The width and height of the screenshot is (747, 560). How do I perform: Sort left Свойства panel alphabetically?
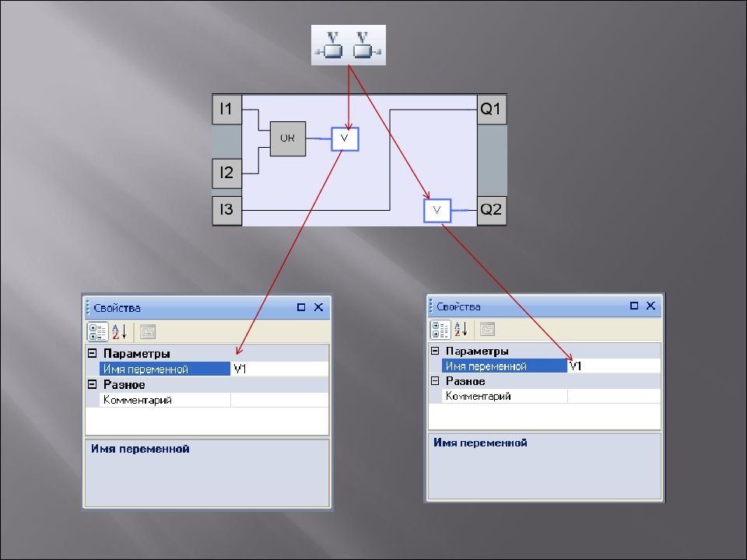[120, 332]
